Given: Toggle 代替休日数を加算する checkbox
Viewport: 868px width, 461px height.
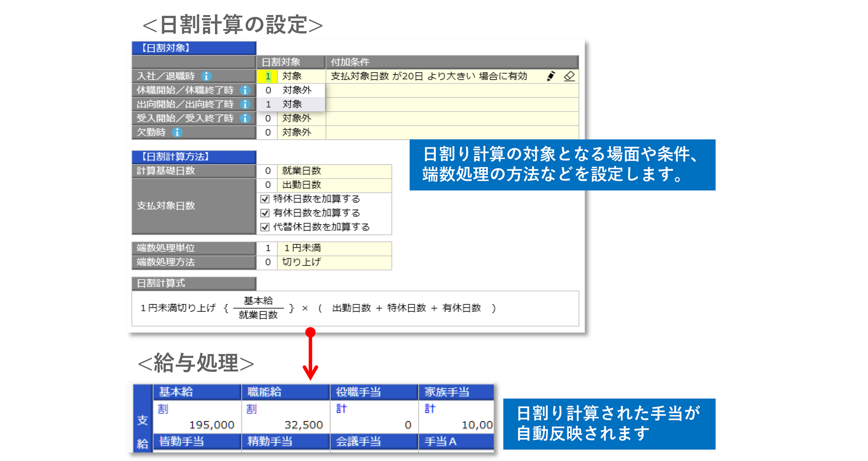Looking at the screenshot, I should click(x=265, y=227).
